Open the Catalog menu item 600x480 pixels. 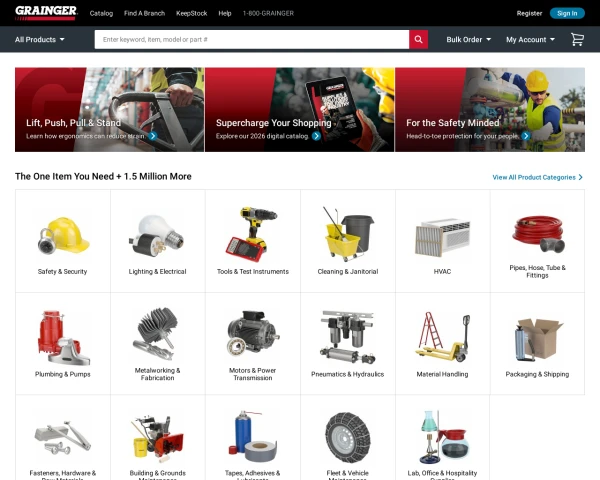coord(101,13)
